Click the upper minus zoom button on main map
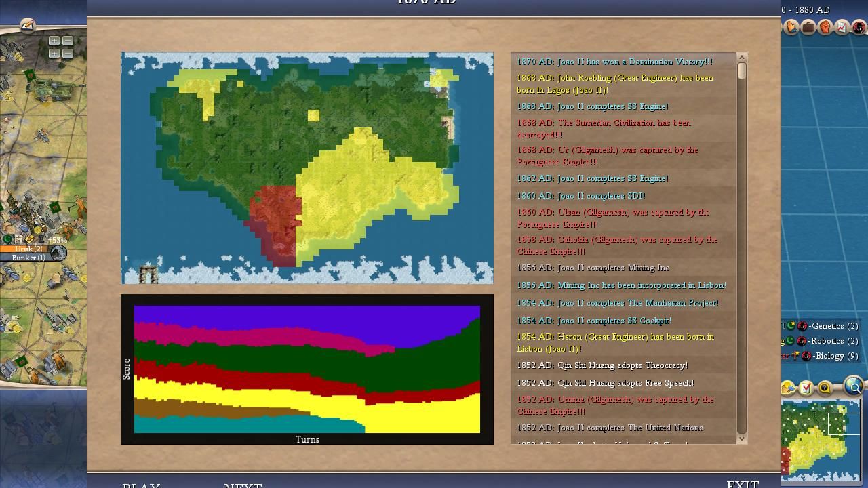The height and width of the screenshot is (488, 868). coord(67,41)
